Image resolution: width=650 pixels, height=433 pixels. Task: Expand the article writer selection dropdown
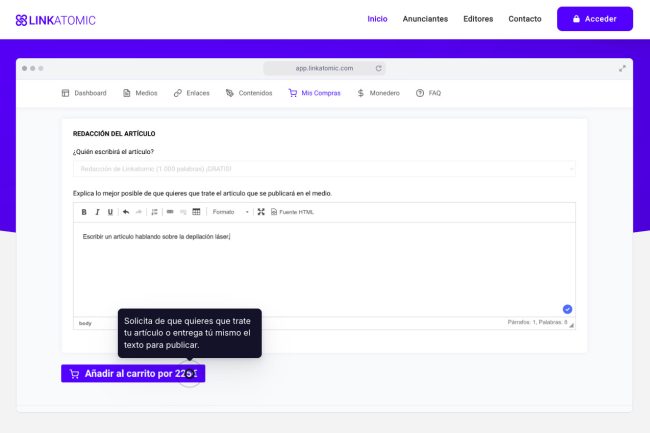click(x=323, y=169)
